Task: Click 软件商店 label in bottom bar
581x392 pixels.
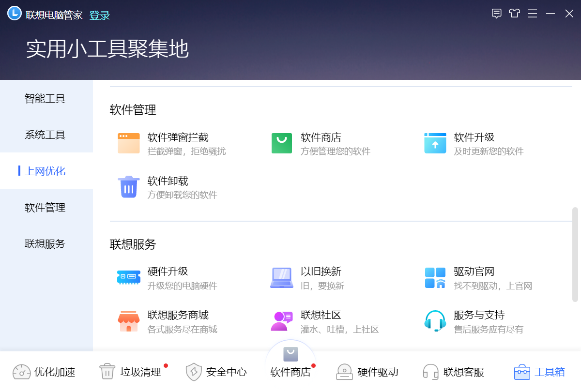Action: coord(290,372)
